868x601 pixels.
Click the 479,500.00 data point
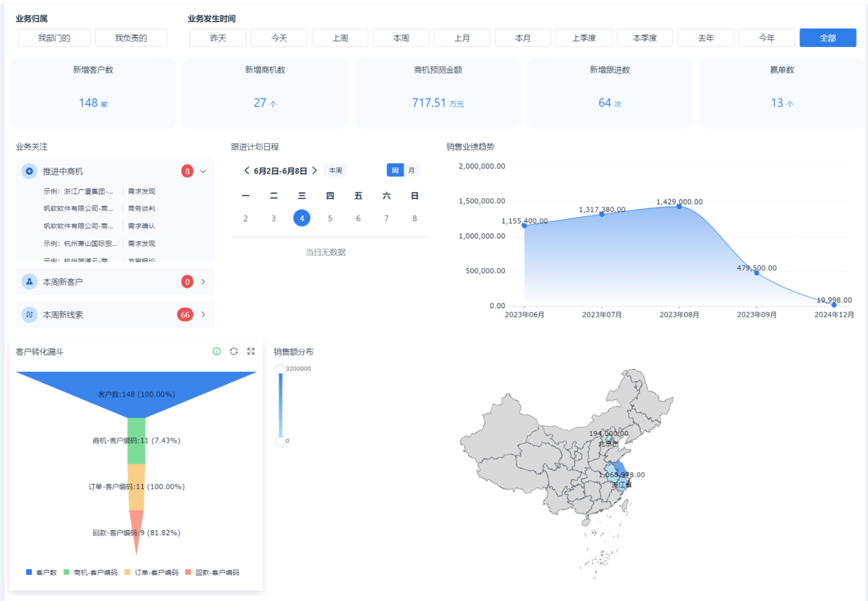(x=757, y=273)
